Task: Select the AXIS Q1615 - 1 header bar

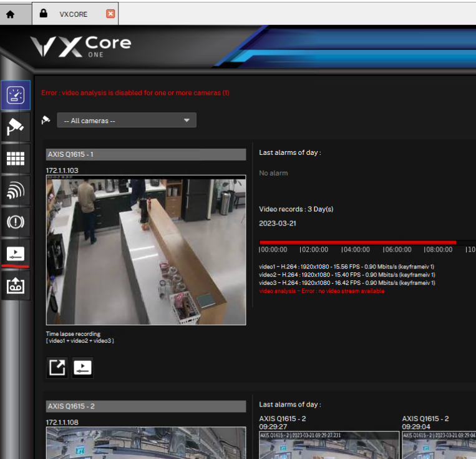Action: tap(146, 154)
